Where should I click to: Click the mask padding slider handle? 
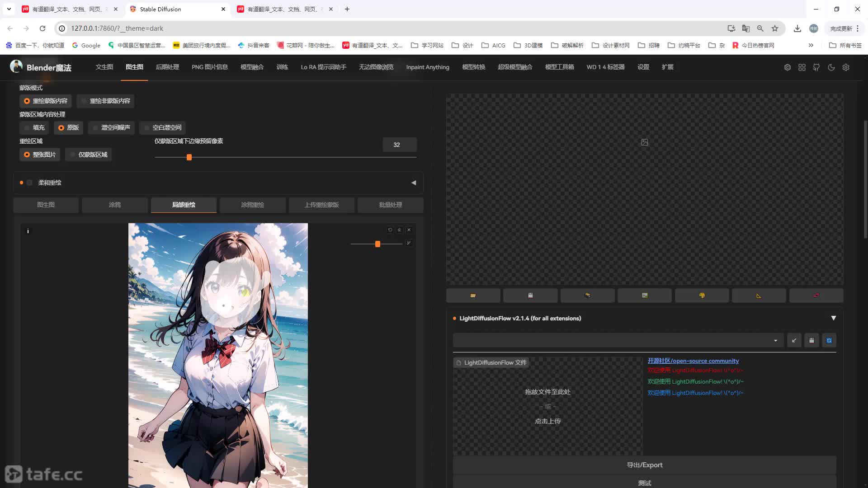click(189, 157)
